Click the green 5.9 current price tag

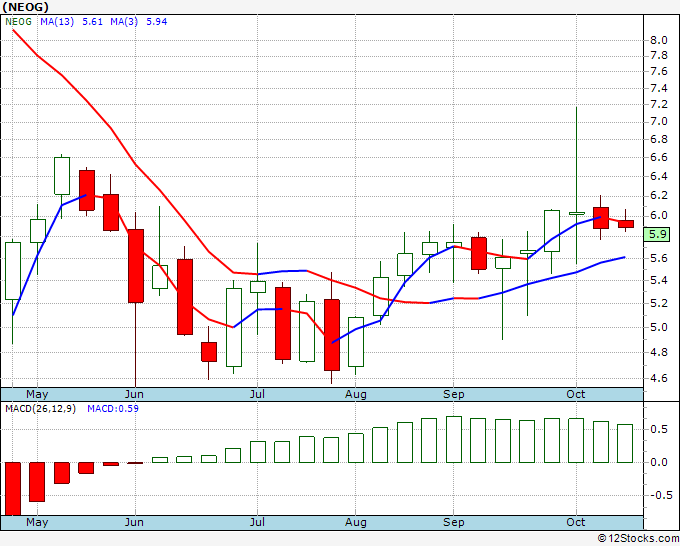pyautogui.click(x=657, y=235)
